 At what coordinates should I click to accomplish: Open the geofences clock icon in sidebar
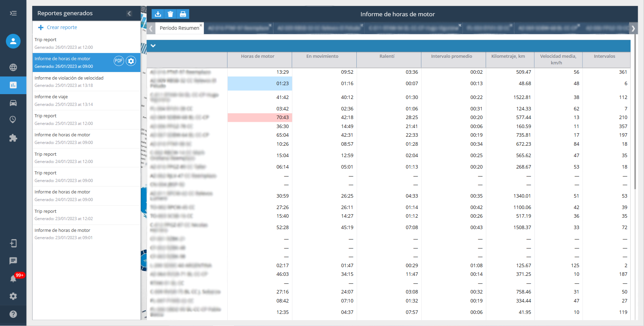point(13,120)
